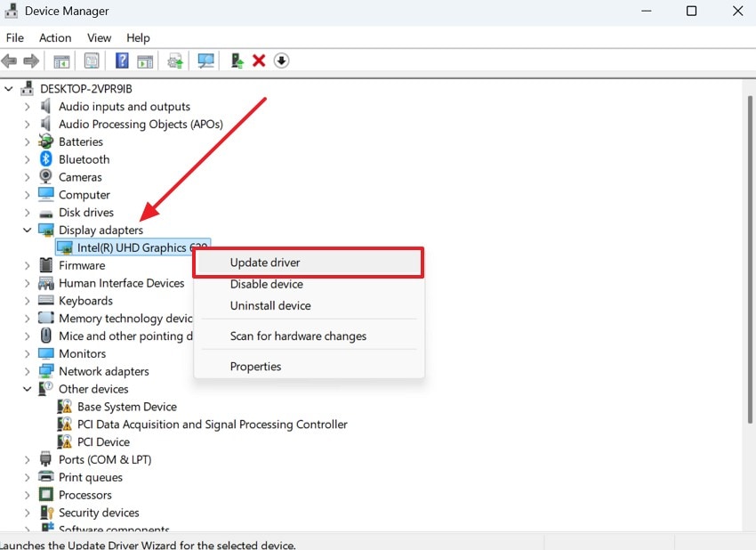
Task: Expand the Bluetooth category
Action: (27, 159)
